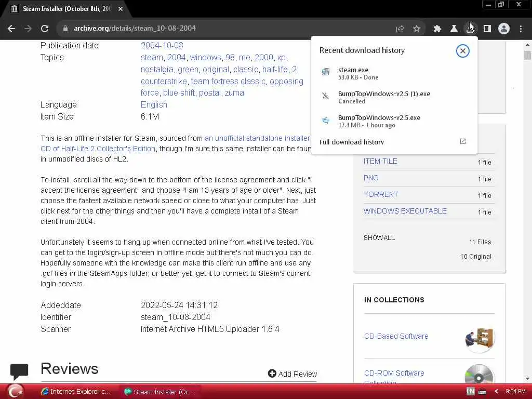Click the speech bubble Reviews icon

(19, 371)
